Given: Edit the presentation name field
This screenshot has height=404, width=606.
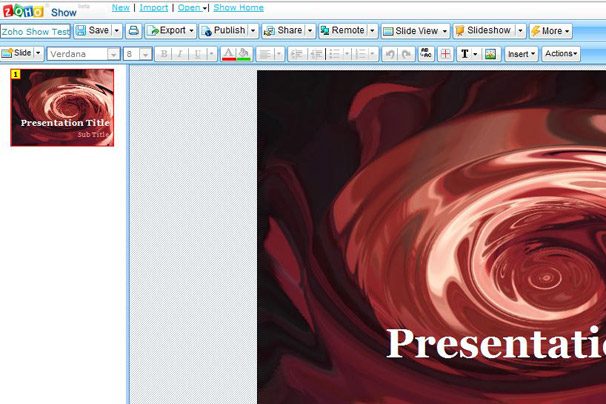Looking at the screenshot, I should pos(36,31).
